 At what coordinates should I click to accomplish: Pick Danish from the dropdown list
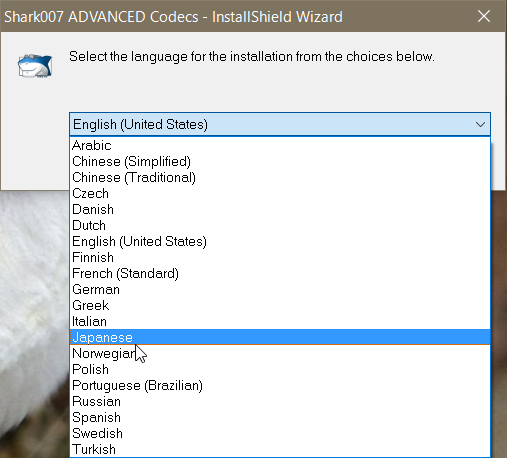(x=280, y=209)
